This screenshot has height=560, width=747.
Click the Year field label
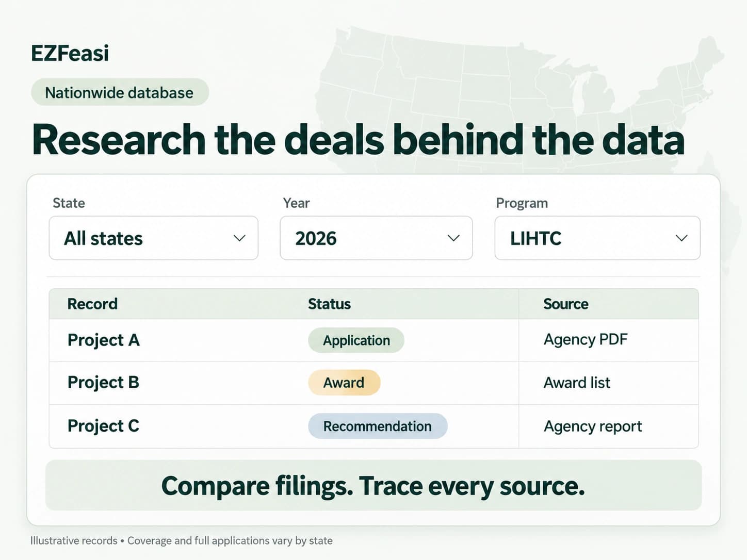point(296,203)
